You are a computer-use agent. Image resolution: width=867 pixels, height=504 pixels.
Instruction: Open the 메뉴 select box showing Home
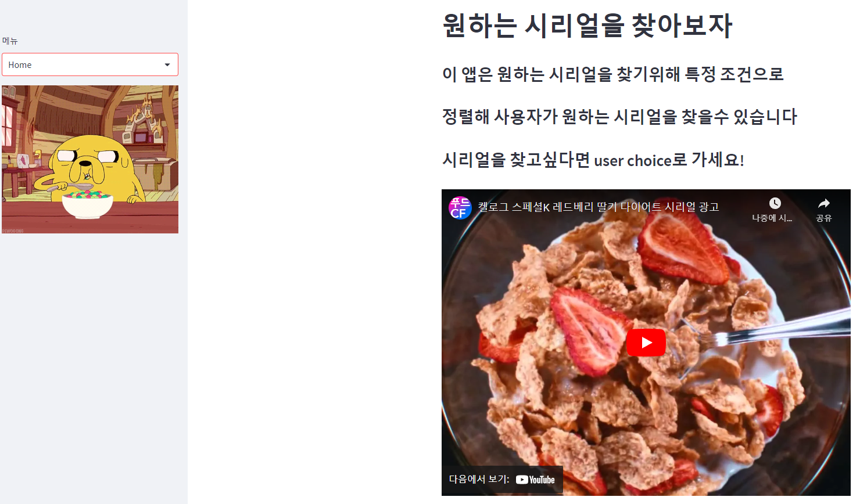tap(90, 64)
